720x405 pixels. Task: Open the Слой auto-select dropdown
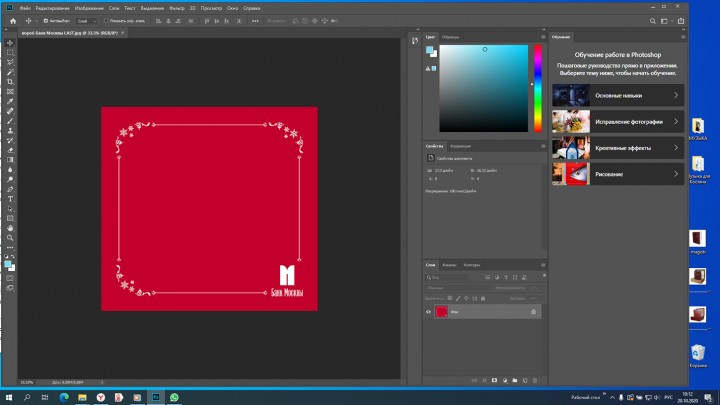[x=87, y=21]
